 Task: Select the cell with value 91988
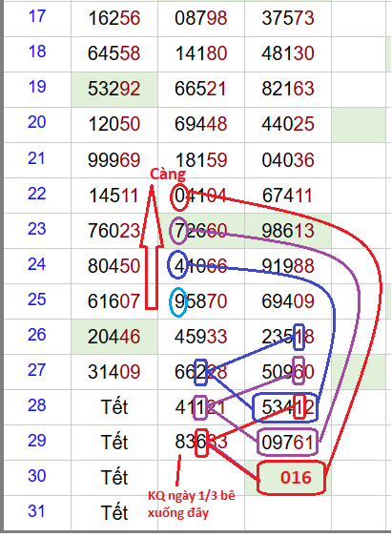click(x=288, y=266)
